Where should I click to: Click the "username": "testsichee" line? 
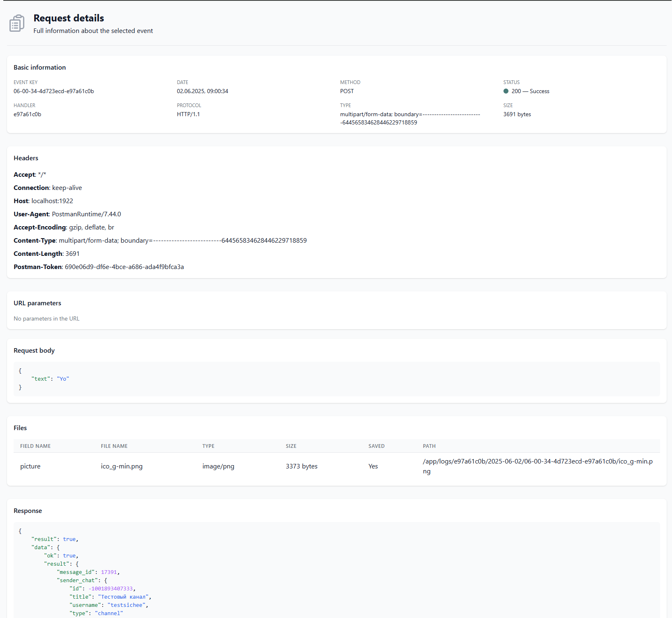click(109, 605)
